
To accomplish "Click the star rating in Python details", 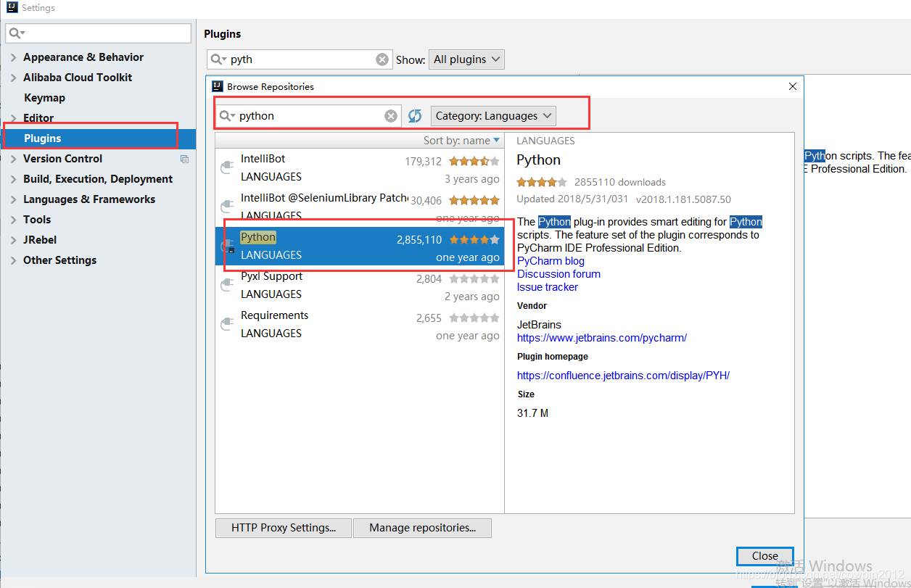I will [x=542, y=182].
